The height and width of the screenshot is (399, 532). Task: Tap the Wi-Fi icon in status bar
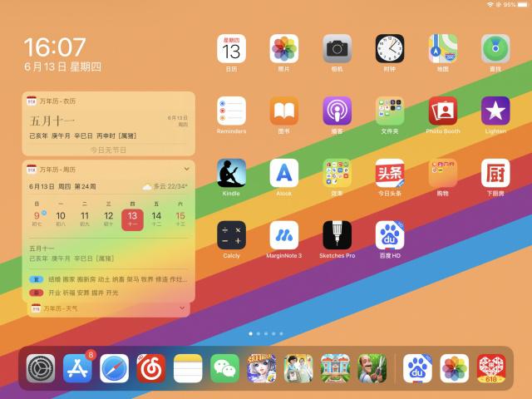click(x=490, y=4)
